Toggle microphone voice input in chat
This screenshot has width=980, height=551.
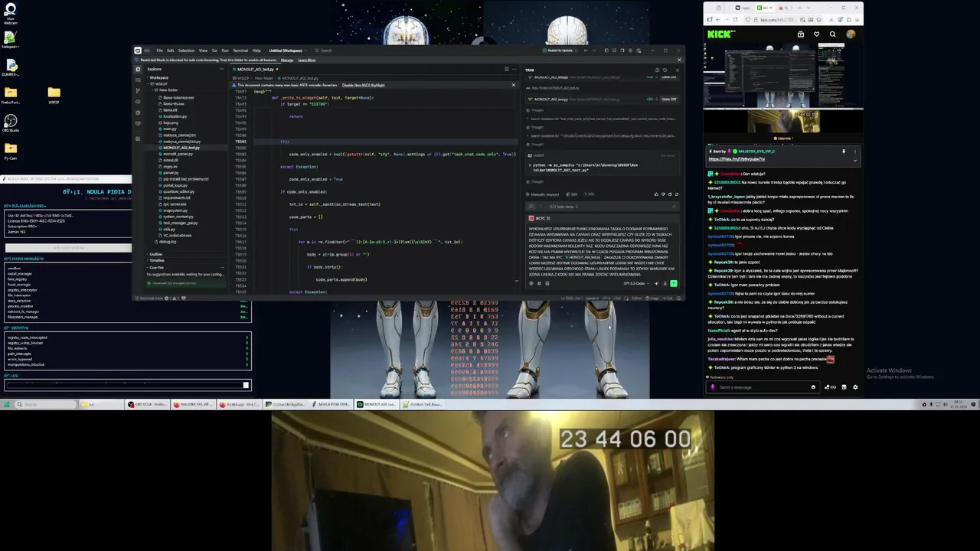665,283
